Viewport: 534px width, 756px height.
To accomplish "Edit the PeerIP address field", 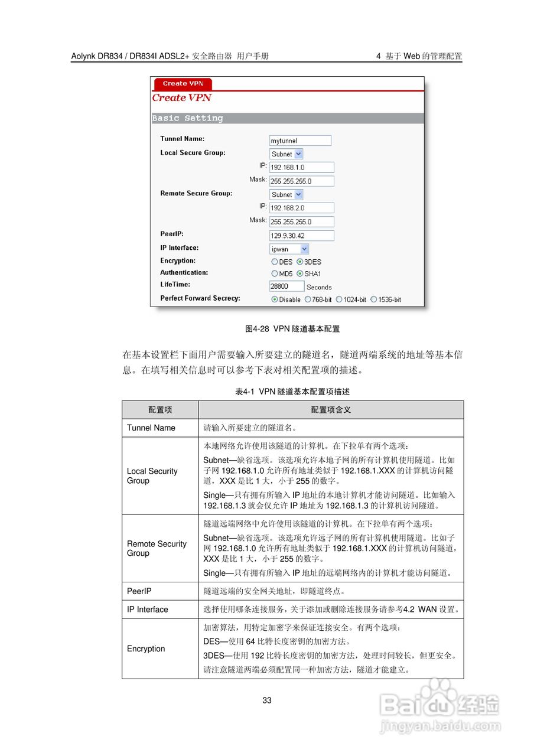I will click(301, 235).
